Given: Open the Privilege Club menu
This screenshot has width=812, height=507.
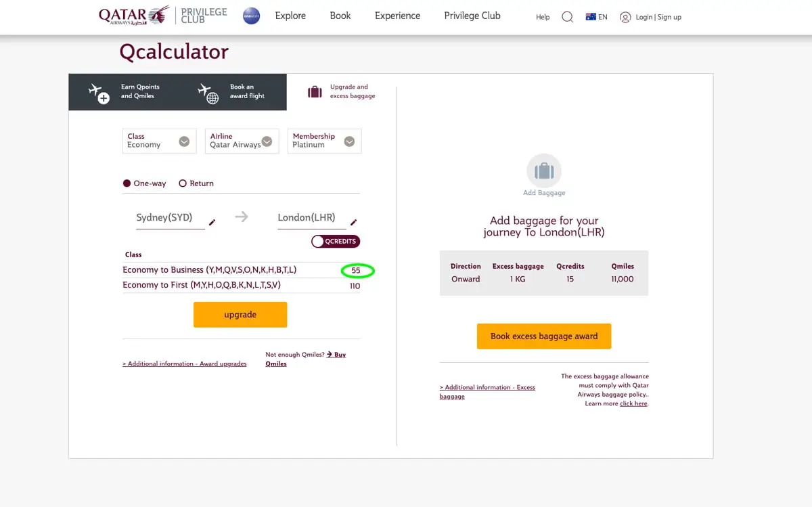Looking at the screenshot, I should 472,16.
